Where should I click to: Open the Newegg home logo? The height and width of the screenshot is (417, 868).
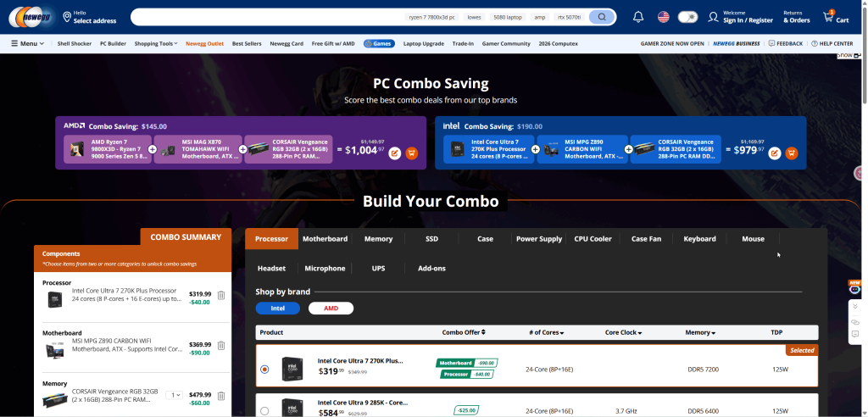click(x=31, y=17)
